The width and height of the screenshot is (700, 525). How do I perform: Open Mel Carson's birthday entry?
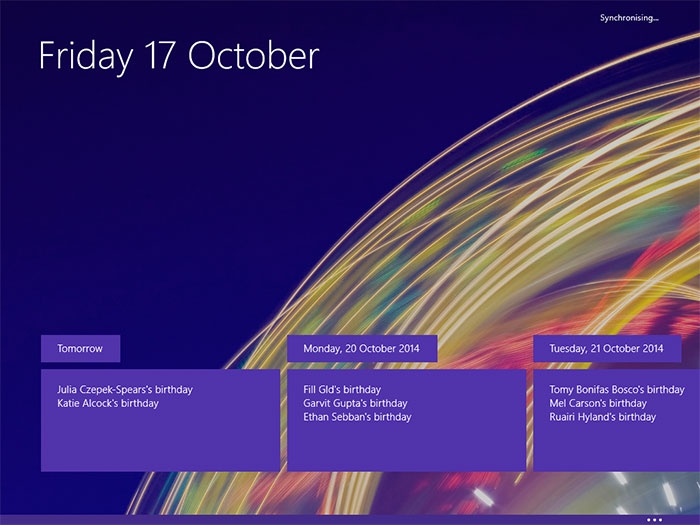[x=598, y=404]
